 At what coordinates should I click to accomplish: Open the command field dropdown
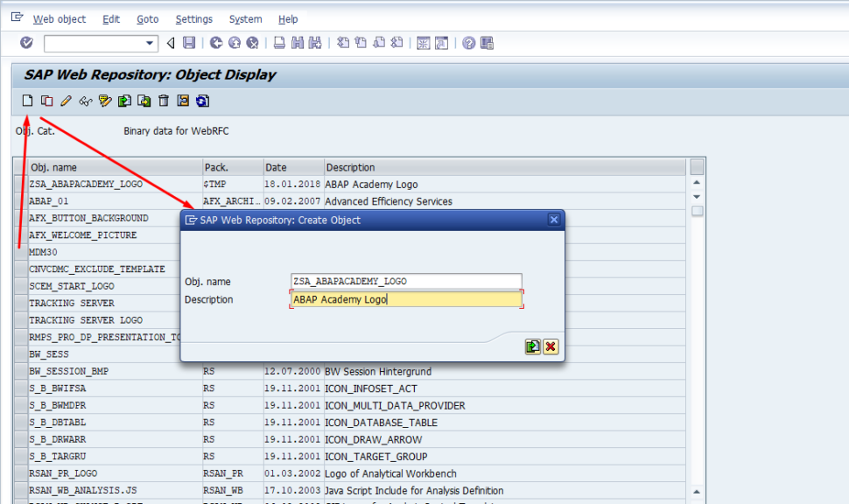(149, 43)
